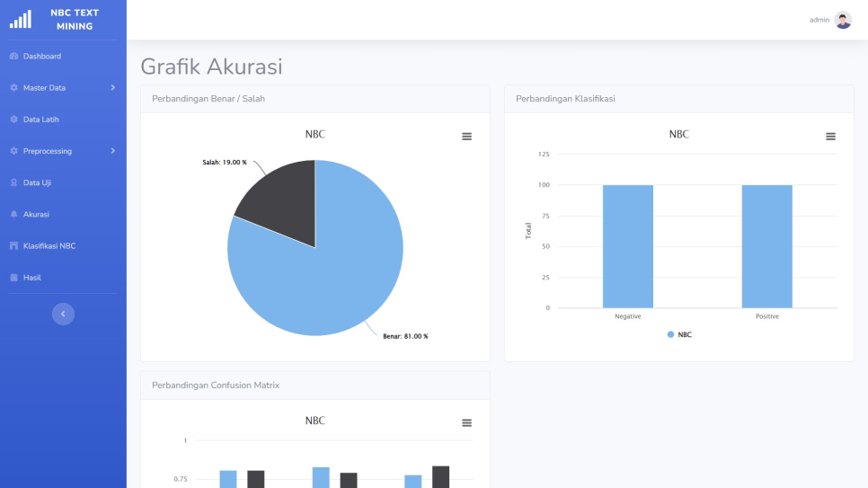Collapse the sidebar with round arrow button
Image resolution: width=868 pixels, height=488 pixels.
click(x=63, y=314)
